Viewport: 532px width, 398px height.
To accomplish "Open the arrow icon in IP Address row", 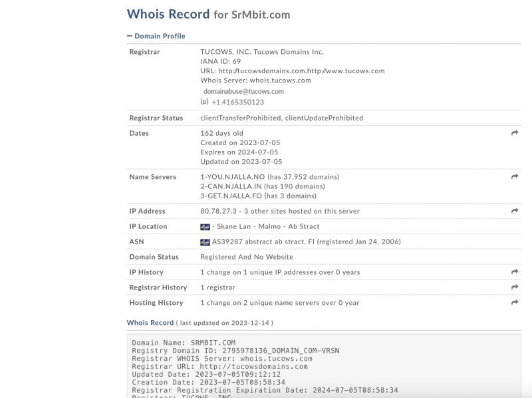I will [515, 211].
